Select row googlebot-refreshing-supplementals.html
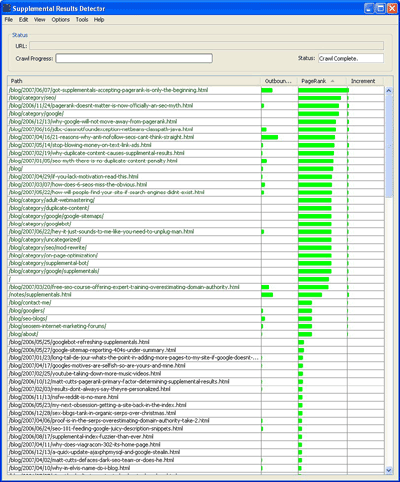 tap(196, 342)
